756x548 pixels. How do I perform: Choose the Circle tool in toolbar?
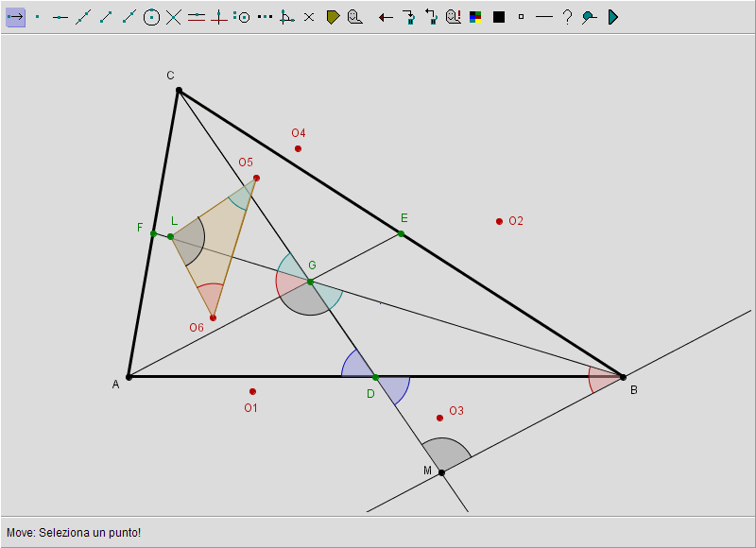151,17
